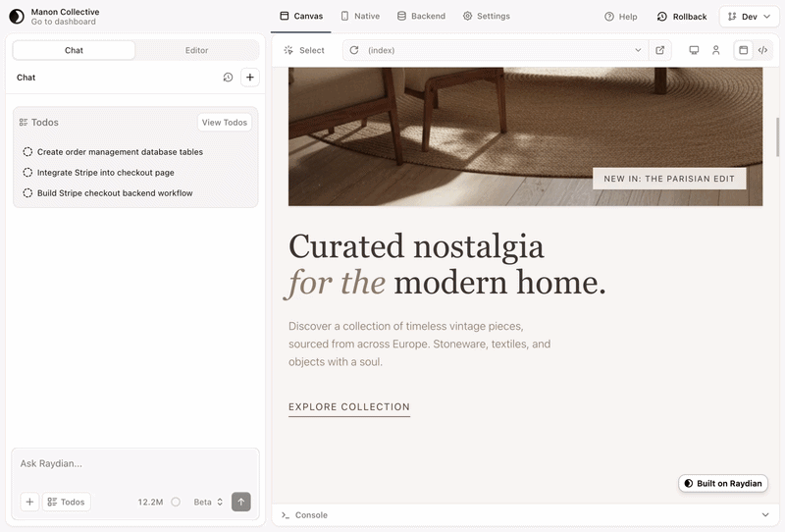Open the chat history clock icon
785x532 pixels.
coord(228,78)
